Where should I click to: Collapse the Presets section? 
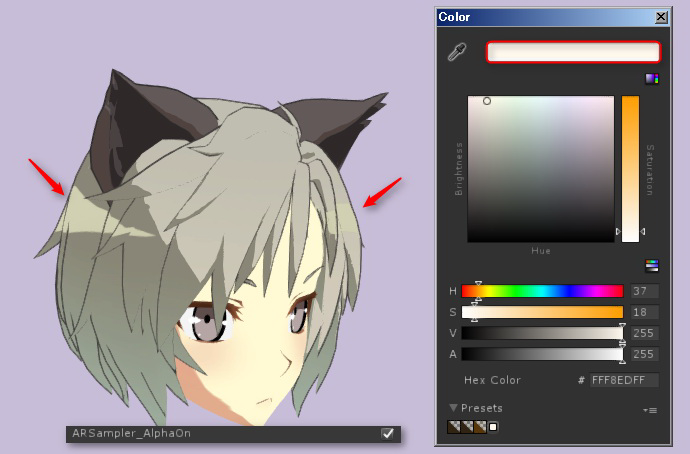(454, 408)
